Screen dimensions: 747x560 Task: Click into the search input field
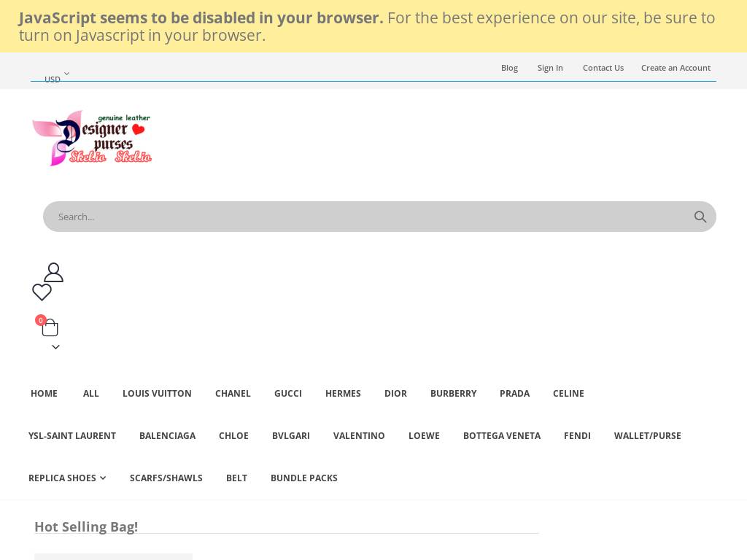[x=365, y=217]
